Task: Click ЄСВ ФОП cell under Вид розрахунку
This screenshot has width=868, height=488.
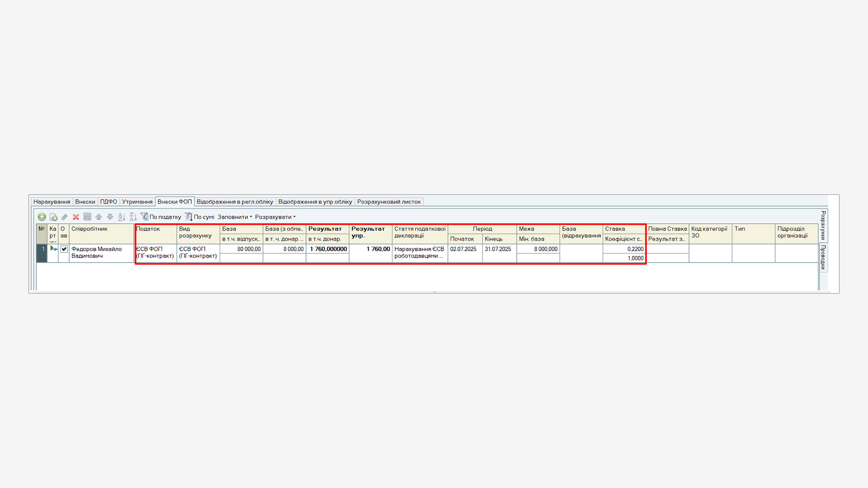Action: pos(198,253)
